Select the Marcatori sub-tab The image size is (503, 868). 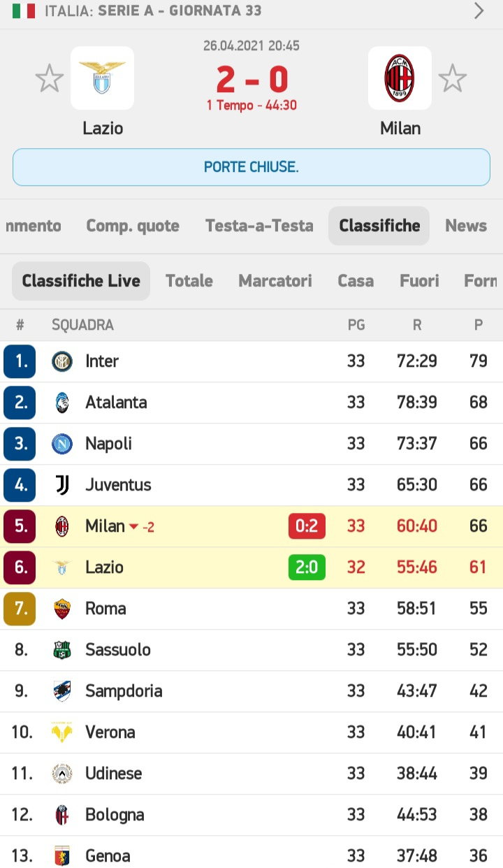coord(275,281)
